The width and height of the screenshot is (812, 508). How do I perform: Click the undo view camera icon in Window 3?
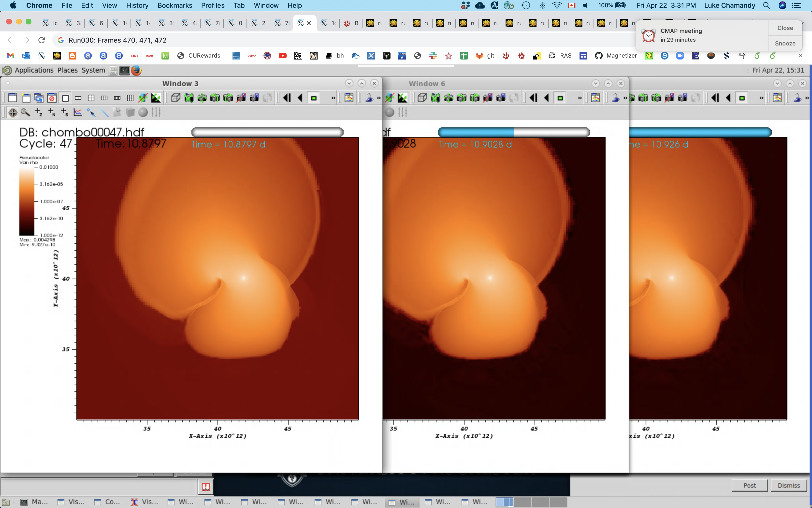tap(215, 98)
